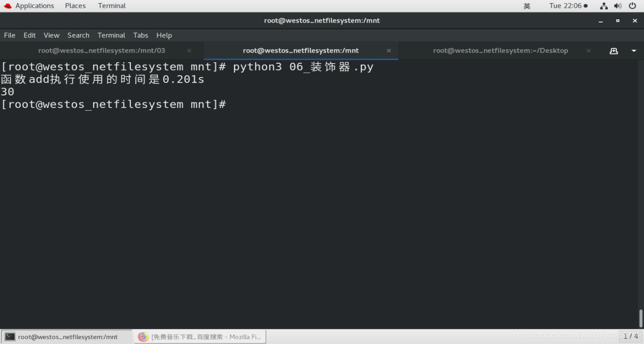Expand the tab list dropdown arrow

click(x=634, y=51)
